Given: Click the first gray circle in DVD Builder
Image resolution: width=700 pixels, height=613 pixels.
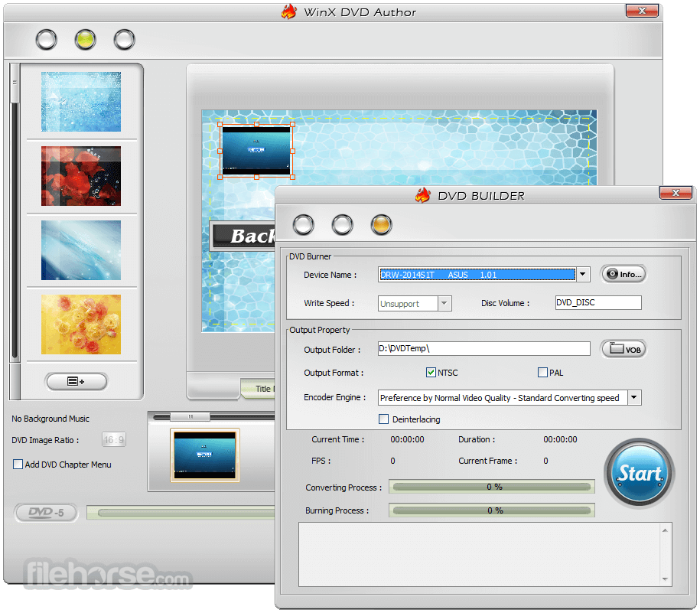Looking at the screenshot, I should tap(304, 224).
